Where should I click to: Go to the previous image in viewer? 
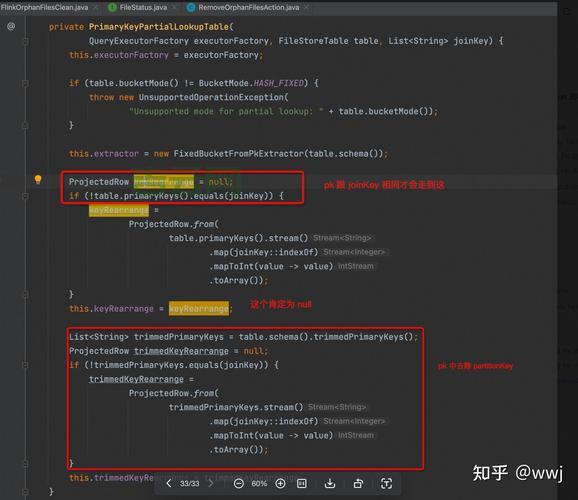[x=169, y=483]
